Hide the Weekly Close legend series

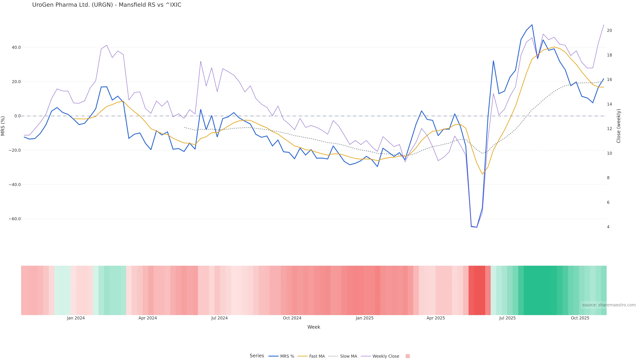[x=386, y=356]
